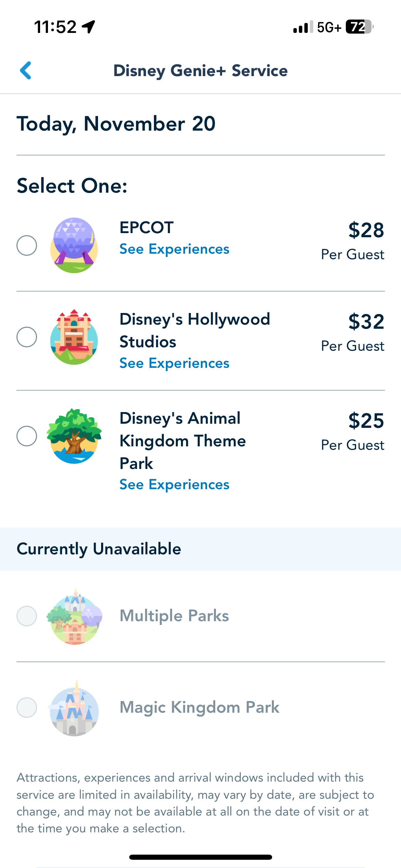Choose the Animal Kingdom radio button
This screenshot has width=401, height=868.
click(x=27, y=436)
